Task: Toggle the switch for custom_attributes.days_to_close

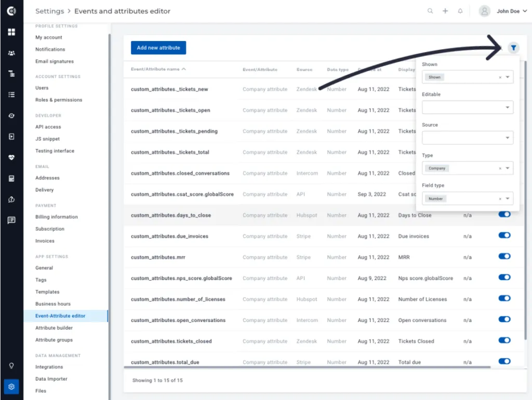Action: point(504,215)
